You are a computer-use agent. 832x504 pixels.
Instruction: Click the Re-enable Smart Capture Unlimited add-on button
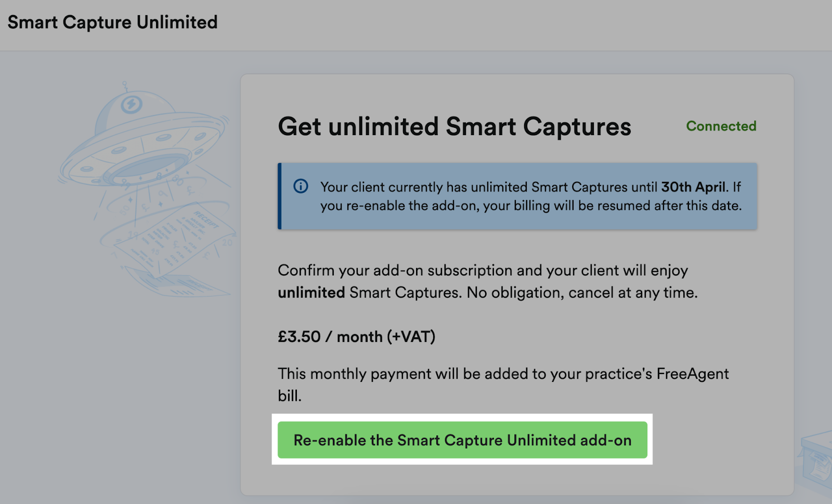(462, 440)
